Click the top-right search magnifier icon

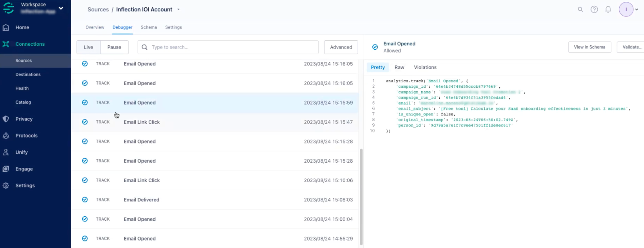[x=581, y=9]
